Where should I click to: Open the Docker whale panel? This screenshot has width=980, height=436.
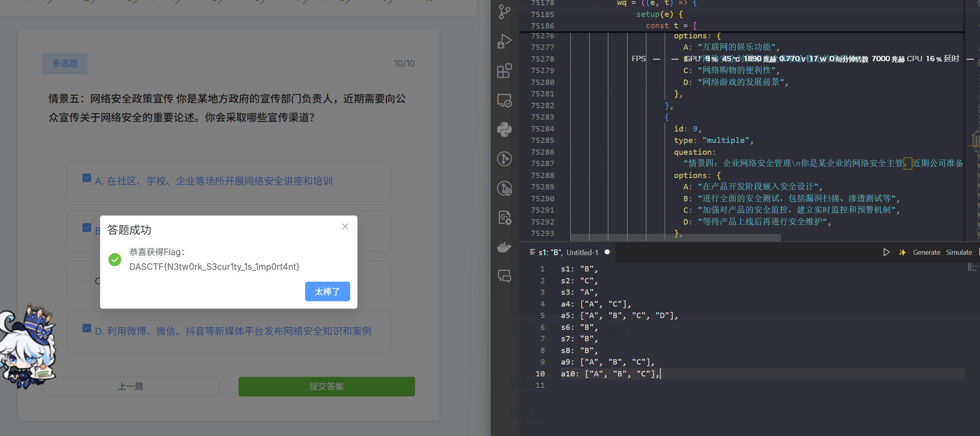(505, 247)
